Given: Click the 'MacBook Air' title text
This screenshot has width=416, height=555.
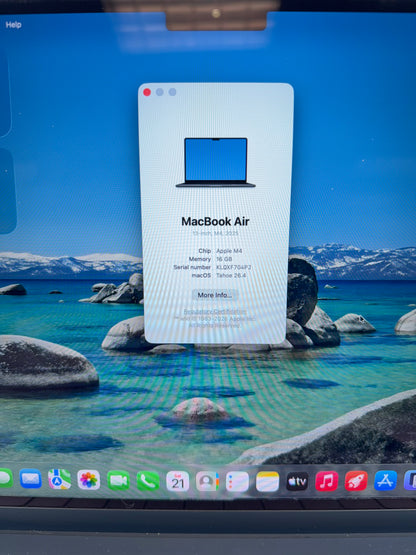Looking at the screenshot, I should 215,222.
